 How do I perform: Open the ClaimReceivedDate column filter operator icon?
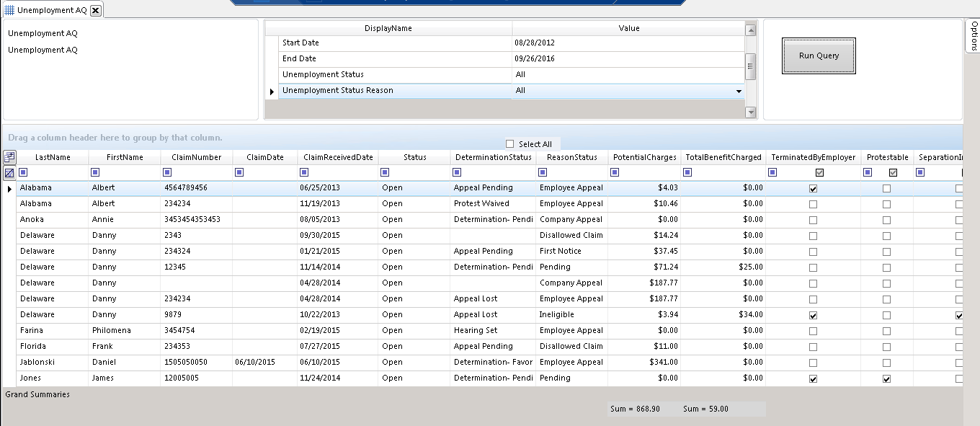tap(305, 172)
